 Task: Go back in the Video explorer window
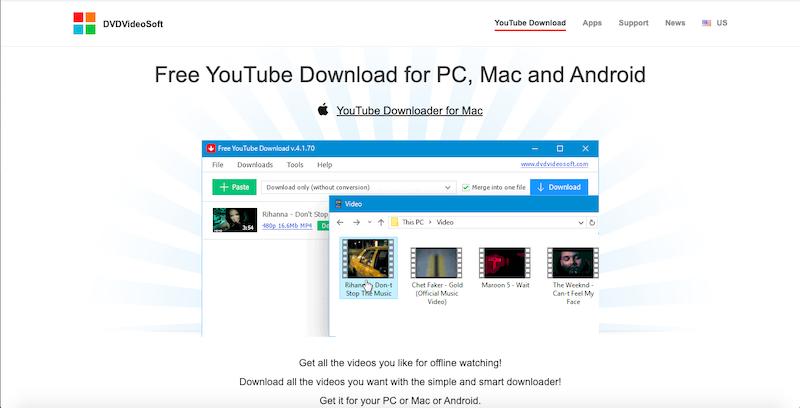pos(340,222)
